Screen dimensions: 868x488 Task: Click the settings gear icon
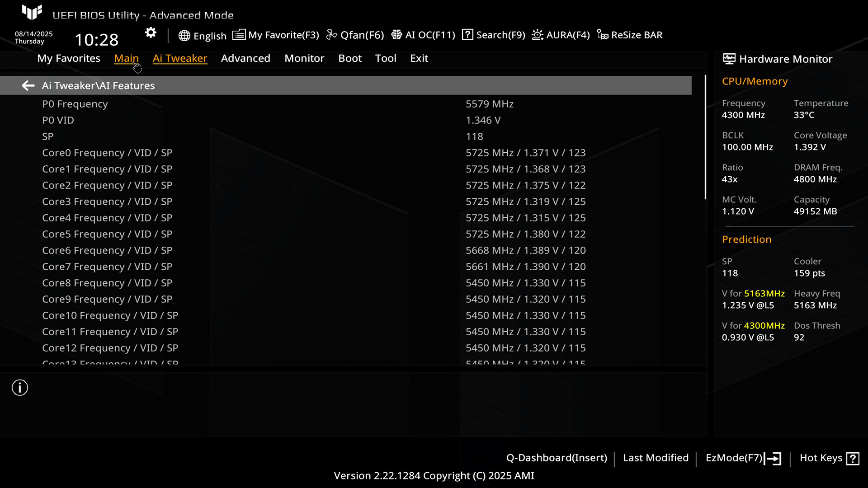click(x=151, y=33)
